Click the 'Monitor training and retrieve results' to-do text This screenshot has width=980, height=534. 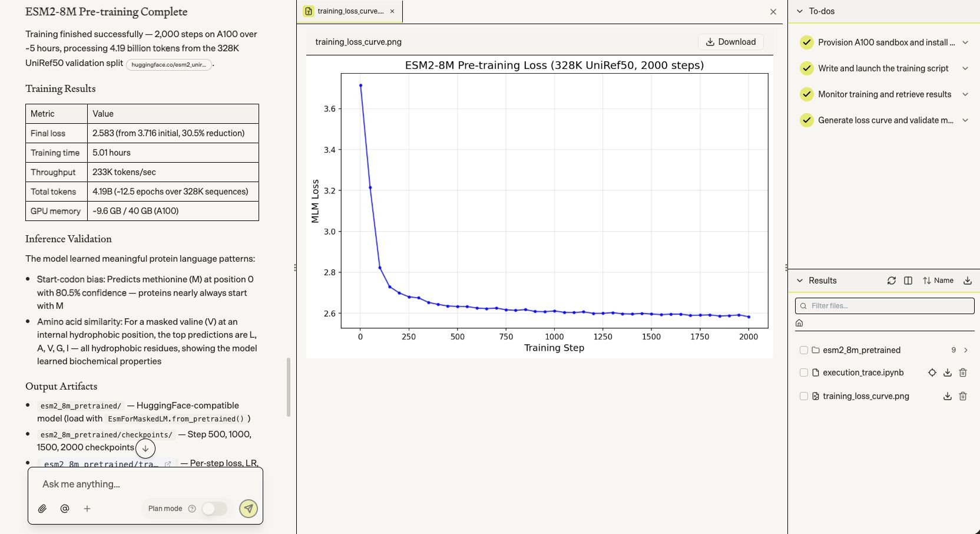[885, 94]
